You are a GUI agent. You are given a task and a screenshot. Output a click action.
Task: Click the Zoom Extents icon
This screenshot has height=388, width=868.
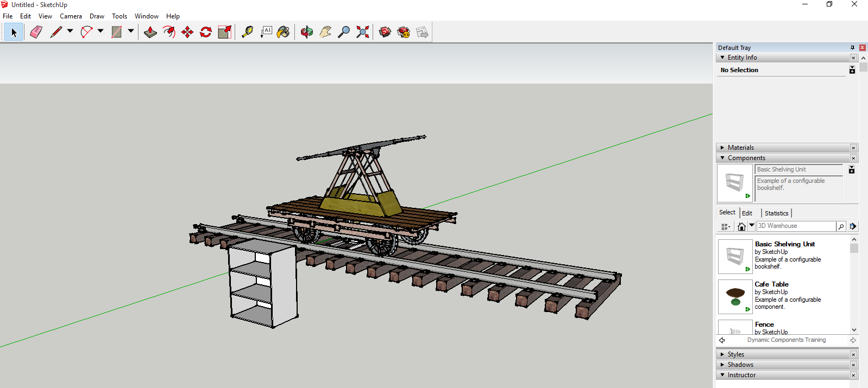click(362, 33)
